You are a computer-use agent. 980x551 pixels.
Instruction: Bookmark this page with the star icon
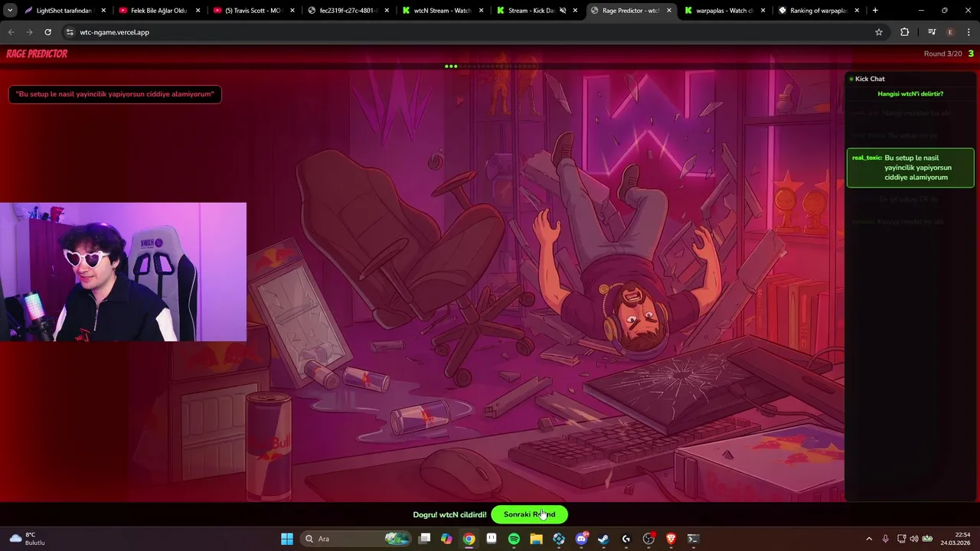click(879, 32)
